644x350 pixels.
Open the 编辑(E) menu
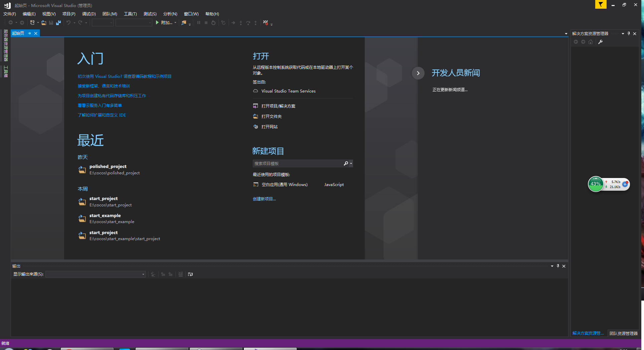tap(29, 14)
